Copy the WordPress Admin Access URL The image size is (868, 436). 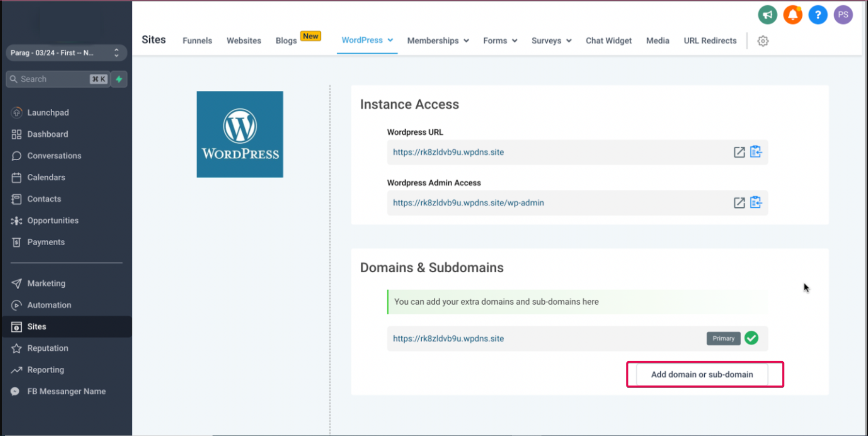point(756,203)
